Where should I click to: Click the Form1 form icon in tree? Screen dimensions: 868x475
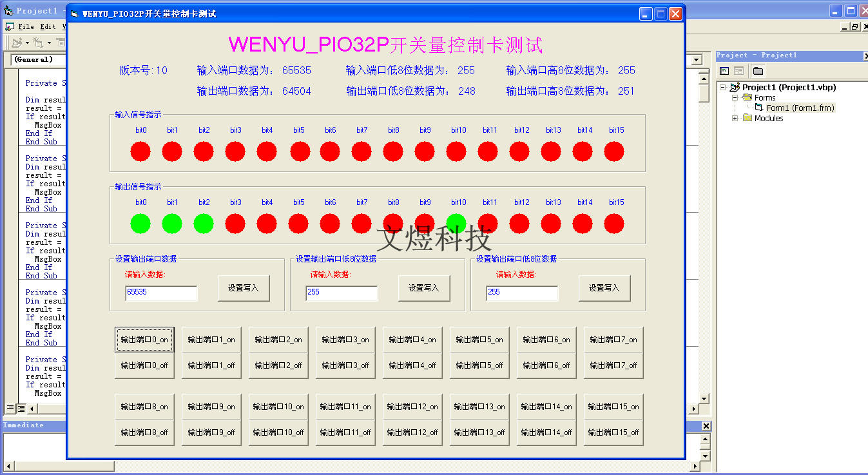coord(758,108)
